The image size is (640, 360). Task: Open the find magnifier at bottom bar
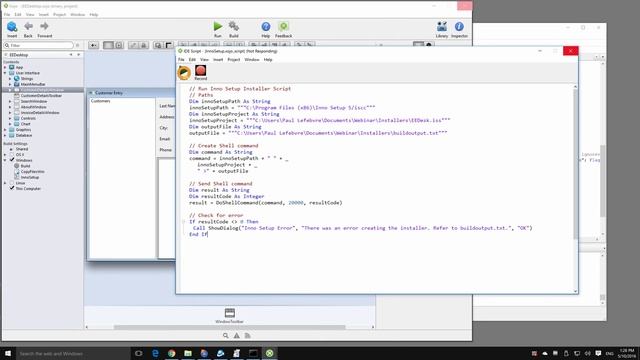[226, 336]
